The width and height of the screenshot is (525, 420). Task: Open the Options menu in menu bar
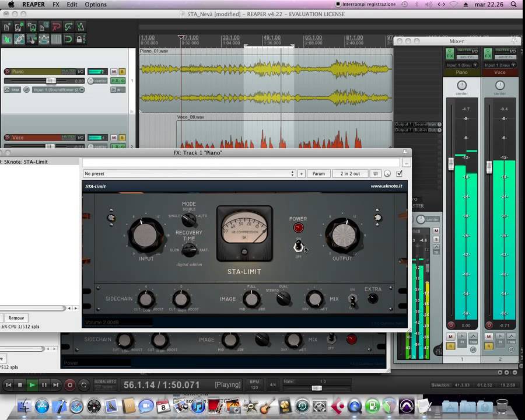(96, 4)
